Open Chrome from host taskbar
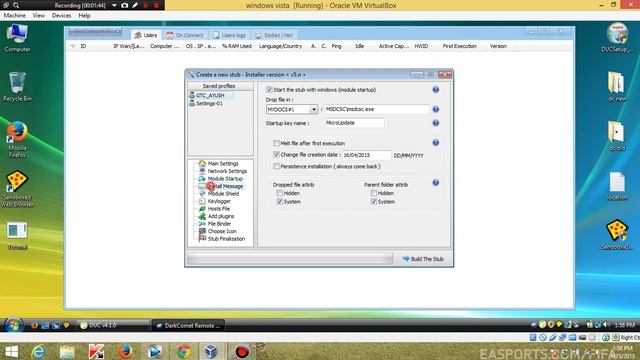The width and height of the screenshot is (640, 360). [x=184, y=351]
